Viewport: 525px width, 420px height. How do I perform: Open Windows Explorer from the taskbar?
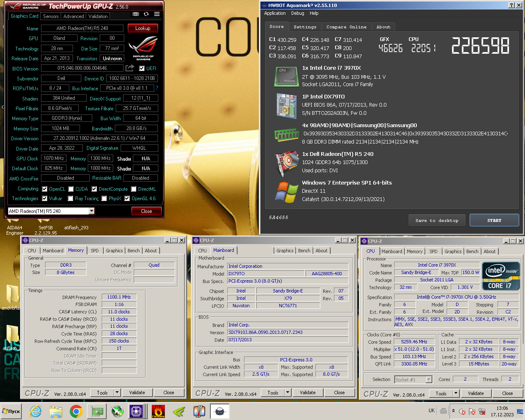56,411
